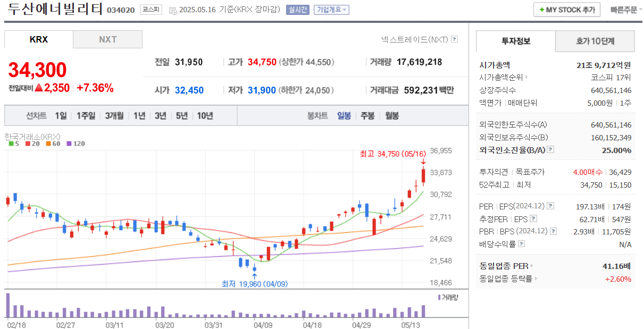Screen dimensions: 644x329
Task: Click the 41.16배 same-sector PER value
Action: pyautogui.click(x=616, y=266)
